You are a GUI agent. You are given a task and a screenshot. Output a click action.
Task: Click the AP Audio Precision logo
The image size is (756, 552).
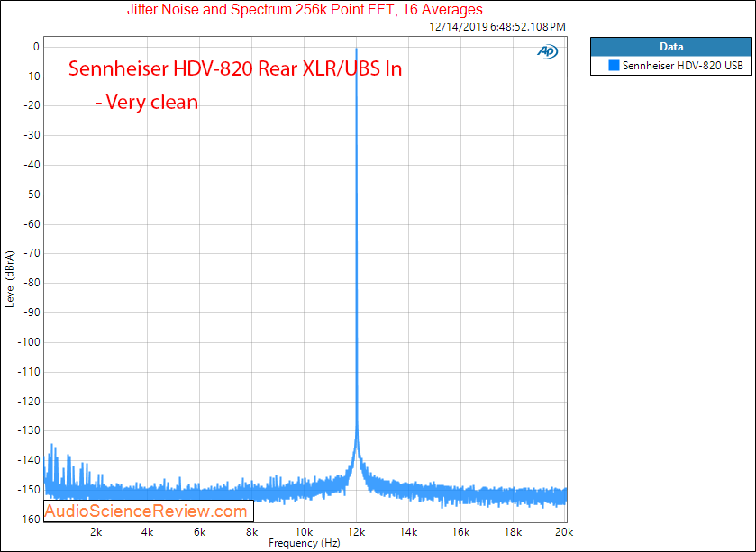click(x=548, y=51)
